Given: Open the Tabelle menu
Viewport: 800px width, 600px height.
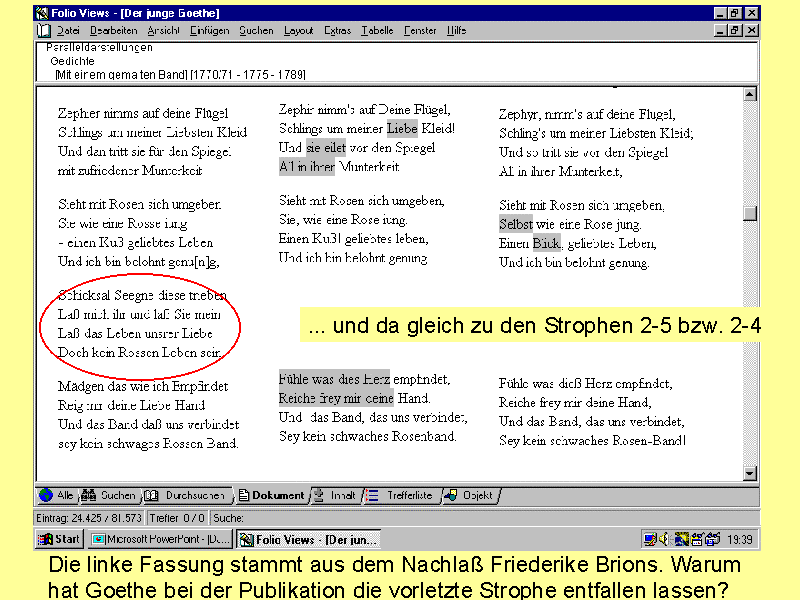Looking at the screenshot, I should (377, 31).
